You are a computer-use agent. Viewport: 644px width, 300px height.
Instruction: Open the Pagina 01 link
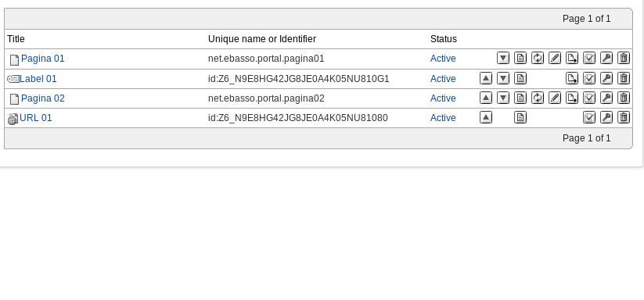point(43,59)
